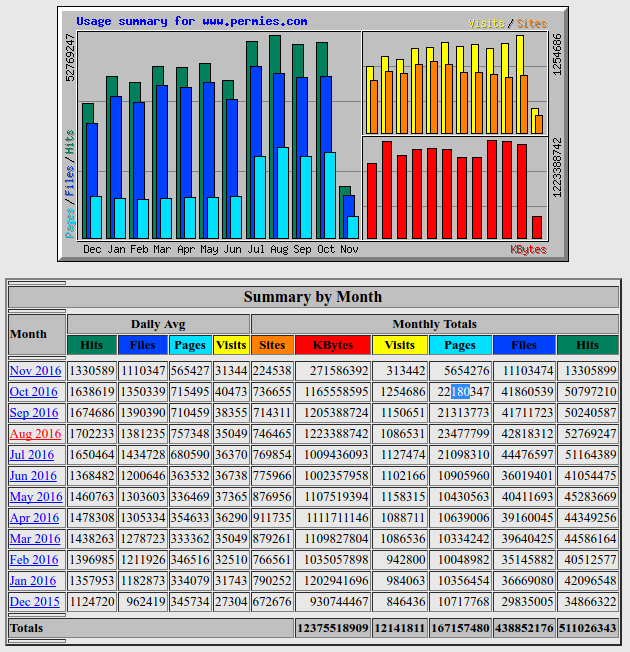This screenshot has width=630, height=652.
Task: Click the highlighted Oct 2016 Pages value
Action: [x=460, y=392]
